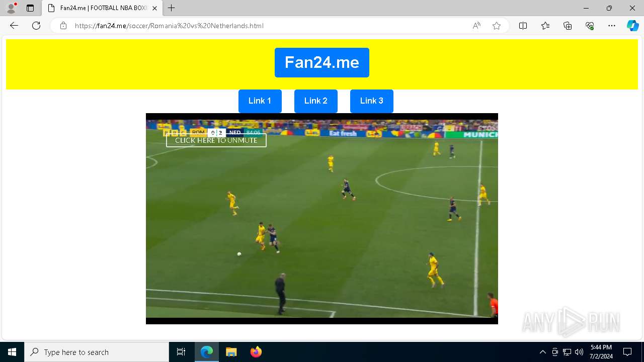This screenshot has height=362, width=644.
Task: Open the clock showing 5:44 PM
Action: pos(601,352)
